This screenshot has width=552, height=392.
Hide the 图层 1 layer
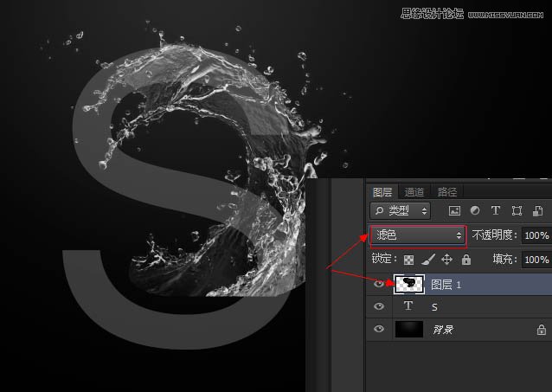pos(379,284)
